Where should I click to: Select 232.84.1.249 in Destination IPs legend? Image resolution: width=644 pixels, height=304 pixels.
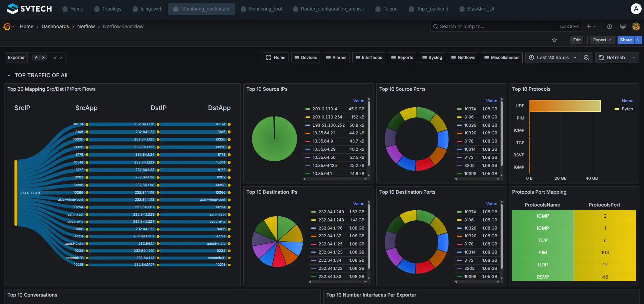331,212
